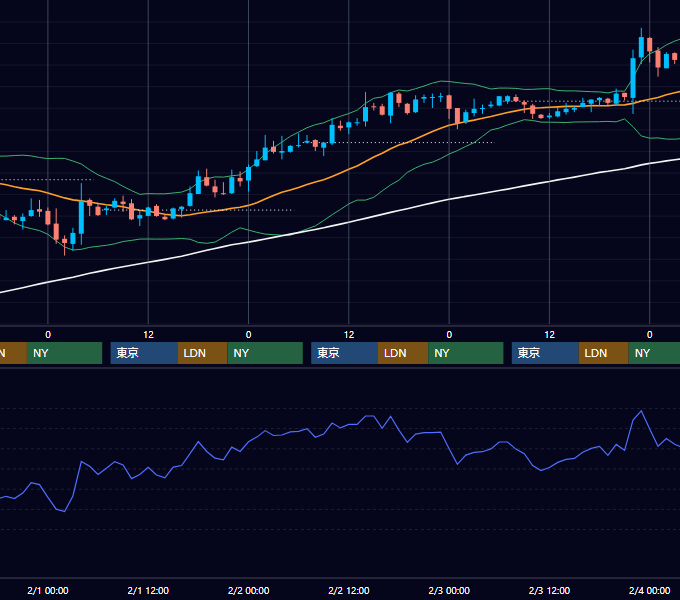Image resolution: width=680 pixels, height=600 pixels.
Task: Select the LDN session block before 2/3 00:00
Action: click(x=403, y=353)
